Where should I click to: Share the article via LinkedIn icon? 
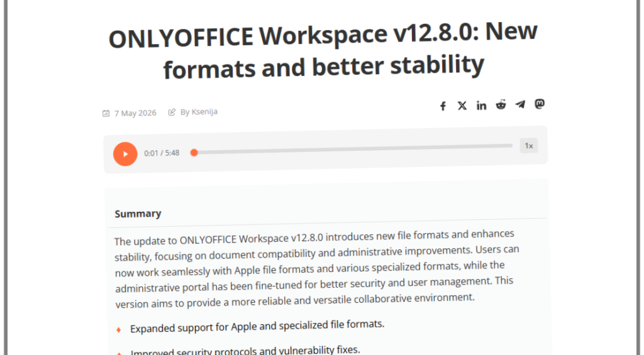click(481, 106)
